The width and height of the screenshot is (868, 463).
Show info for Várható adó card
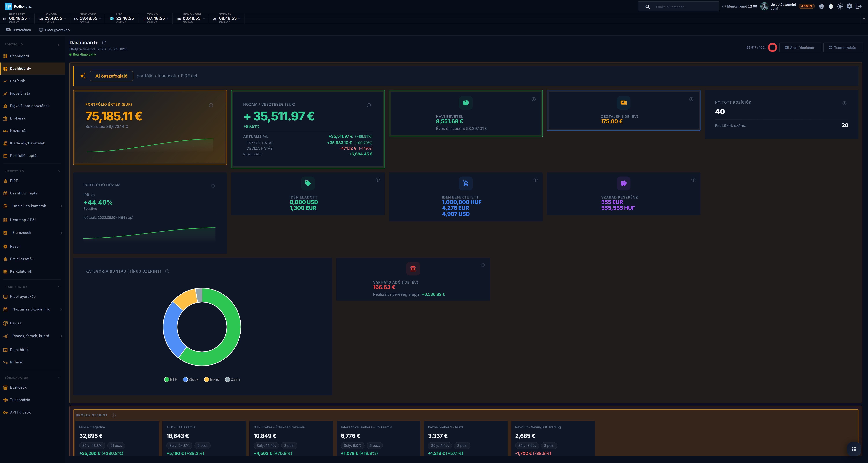pyautogui.click(x=483, y=265)
